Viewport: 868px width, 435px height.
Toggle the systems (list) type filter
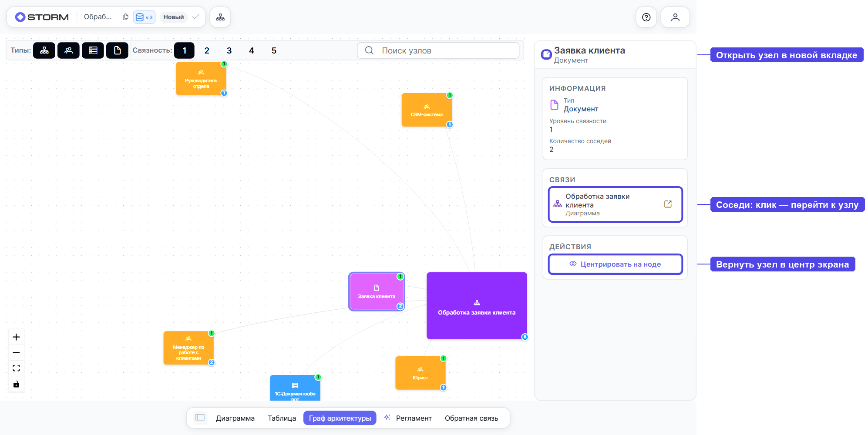click(93, 50)
